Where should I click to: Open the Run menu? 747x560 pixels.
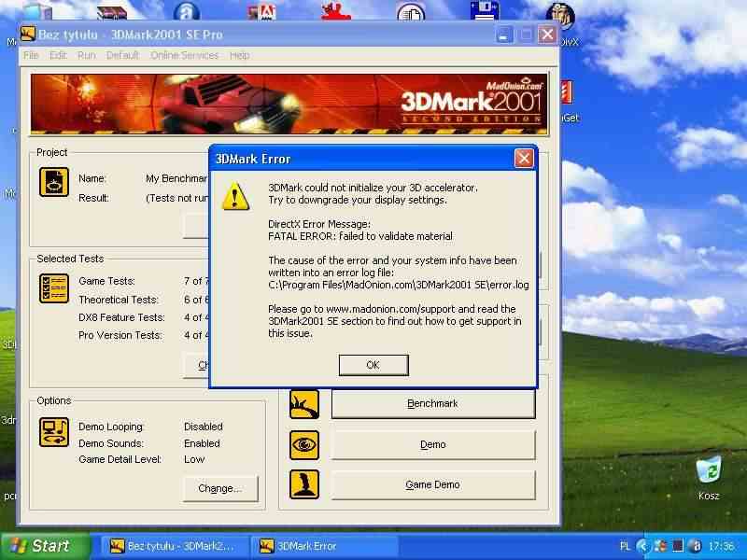click(86, 55)
